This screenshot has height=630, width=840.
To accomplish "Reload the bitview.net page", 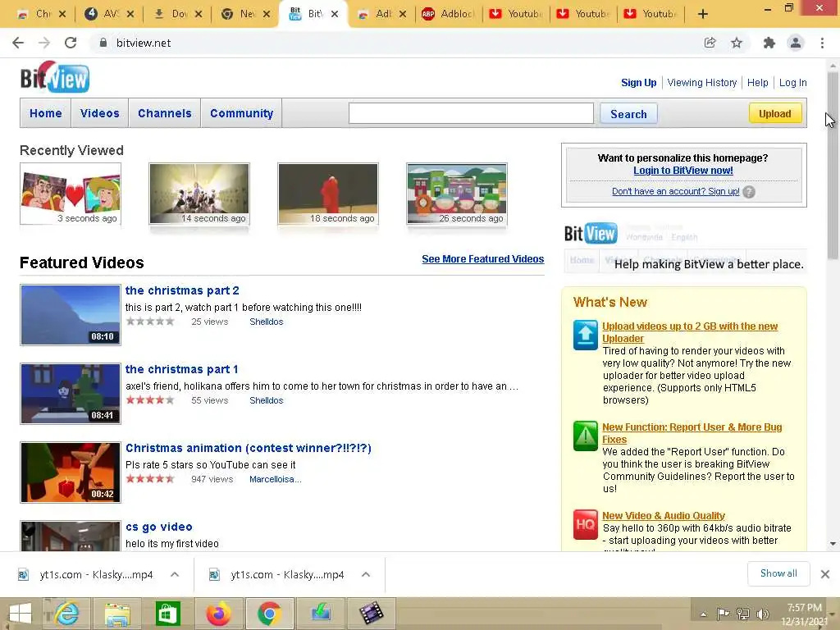I will pyautogui.click(x=71, y=43).
